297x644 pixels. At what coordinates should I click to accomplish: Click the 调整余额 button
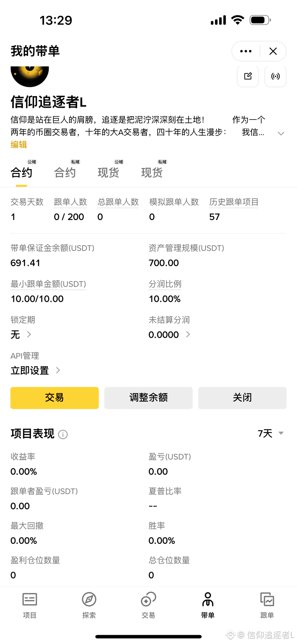pos(148,398)
